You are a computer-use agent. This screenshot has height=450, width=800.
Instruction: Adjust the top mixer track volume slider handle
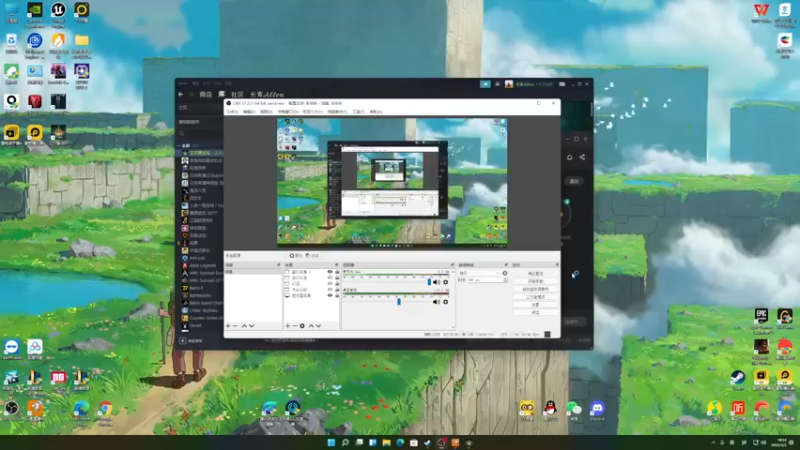pos(429,282)
